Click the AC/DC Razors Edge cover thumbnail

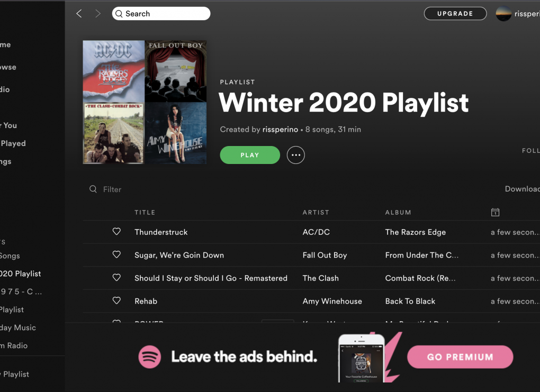114,71
